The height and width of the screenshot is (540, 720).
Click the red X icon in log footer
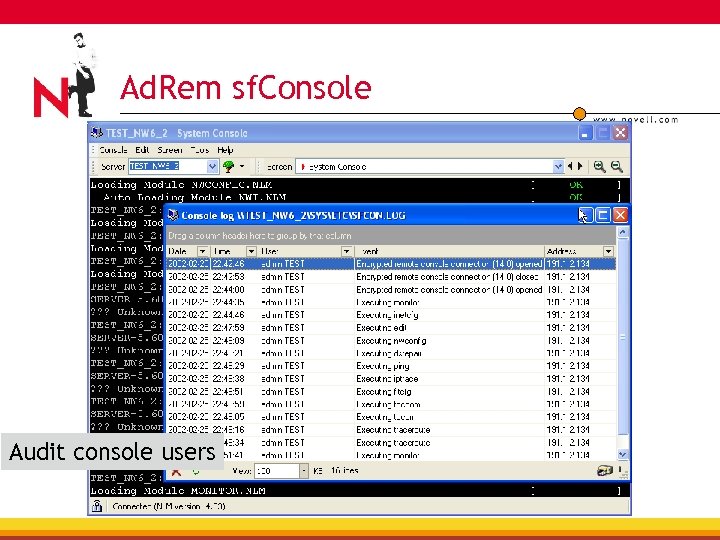pos(176,472)
